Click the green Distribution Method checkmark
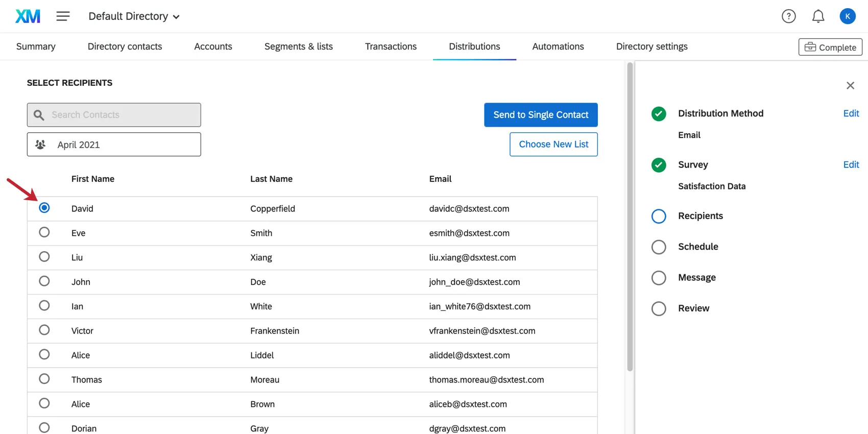 point(659,114)
